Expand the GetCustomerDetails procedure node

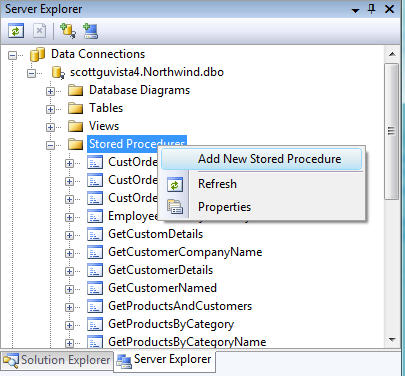(x=69, y=271)
